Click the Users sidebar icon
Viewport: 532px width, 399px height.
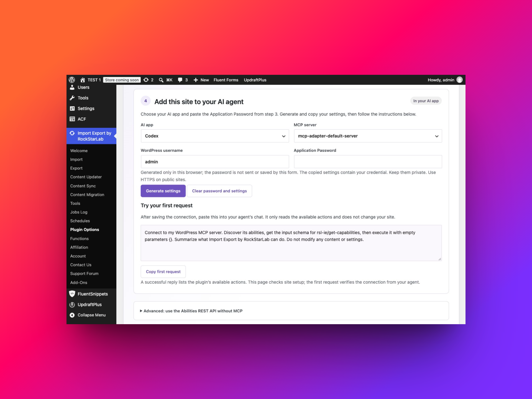tap(72, 87)
